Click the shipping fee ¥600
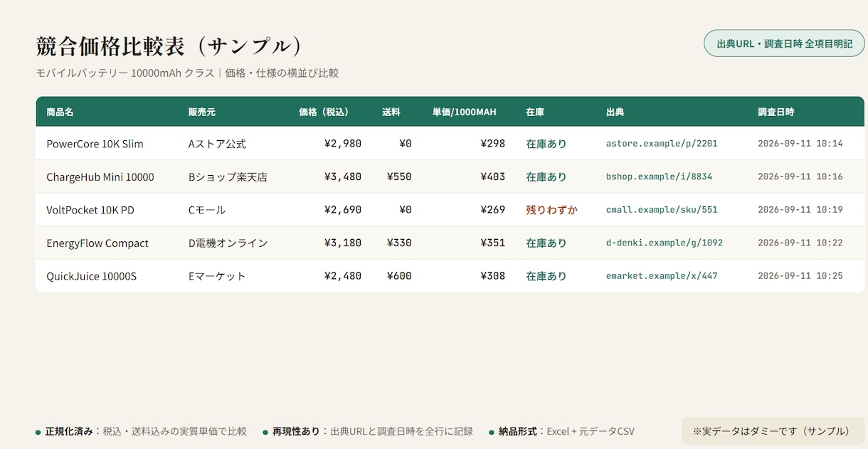Image resolution: width=868 pixels, height=449 pixels. pos(399,276)
